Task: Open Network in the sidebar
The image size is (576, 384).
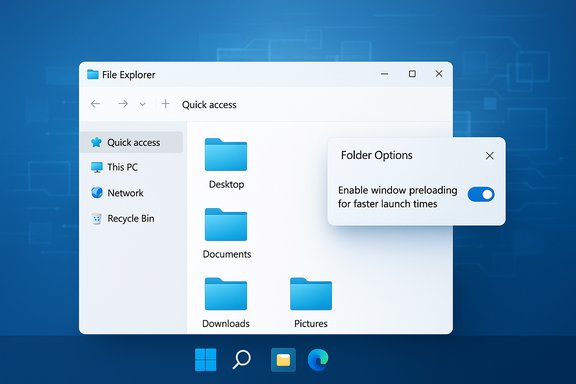Action: tap(117, 193)
